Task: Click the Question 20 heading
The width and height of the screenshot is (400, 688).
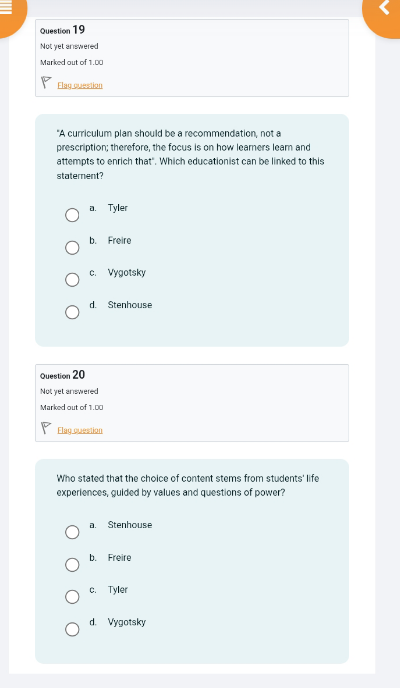Action: [62, 375]
